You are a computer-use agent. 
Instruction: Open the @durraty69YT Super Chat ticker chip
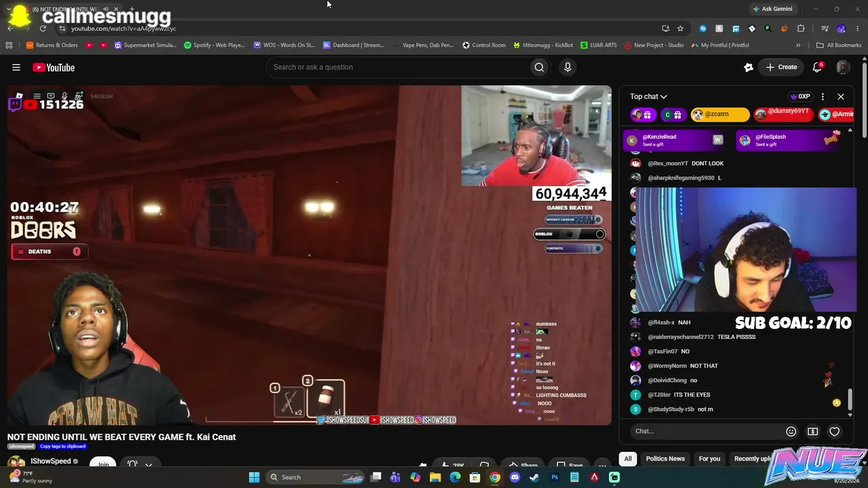pos(783,115)
